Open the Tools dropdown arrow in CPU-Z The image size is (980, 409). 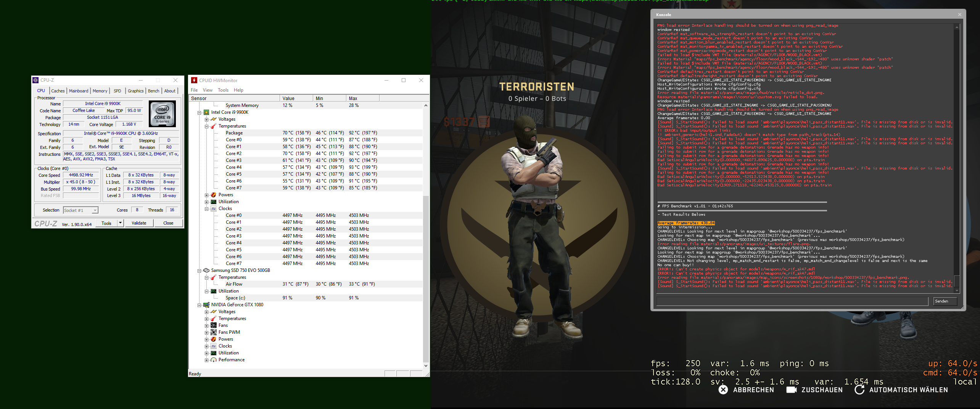point(121,223)
